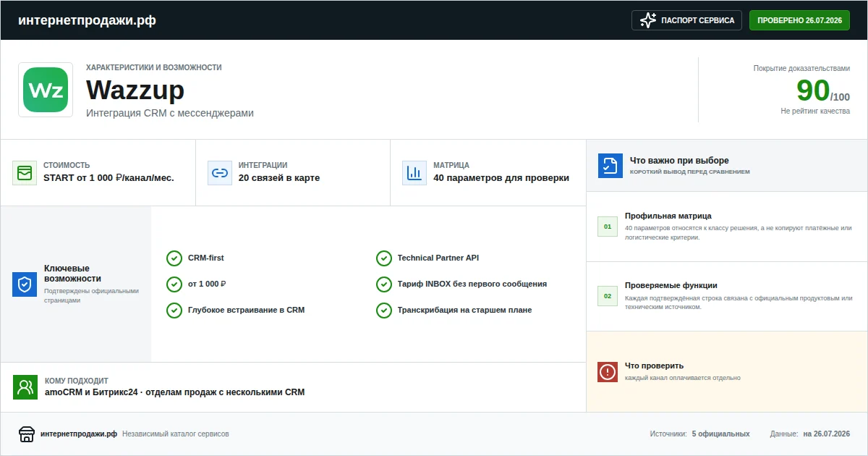Click the Wazzup green Wz logo
This screenshot has width=868, height=456.
[46, 90]
